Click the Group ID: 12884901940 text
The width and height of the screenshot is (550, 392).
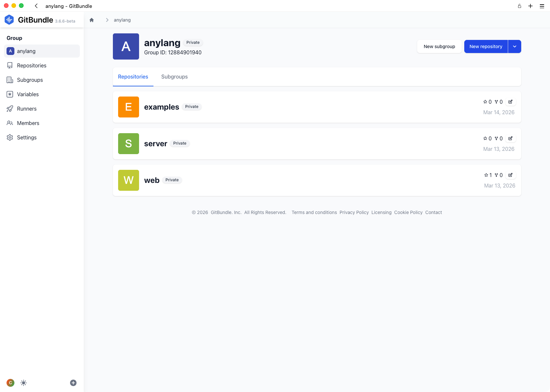(x=173, y=52)
